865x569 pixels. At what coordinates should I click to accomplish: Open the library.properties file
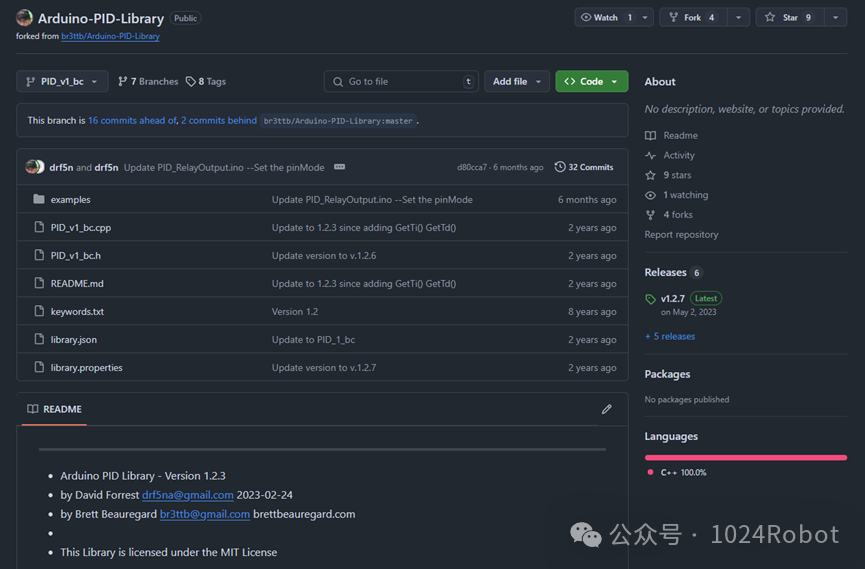click(87, 368)
